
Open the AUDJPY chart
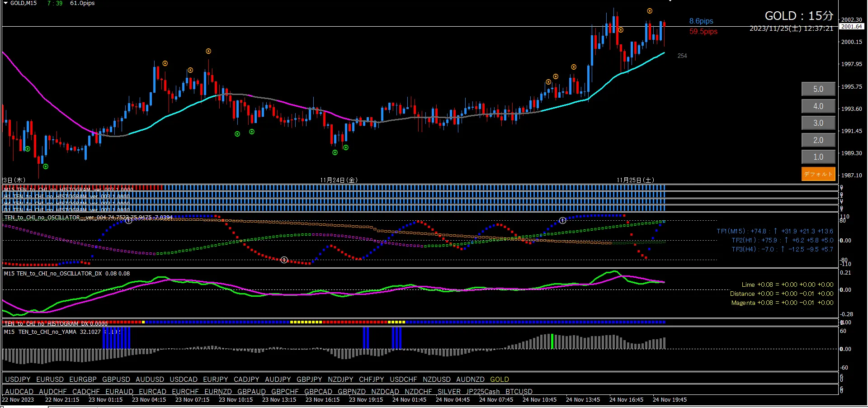click(278, 380)
